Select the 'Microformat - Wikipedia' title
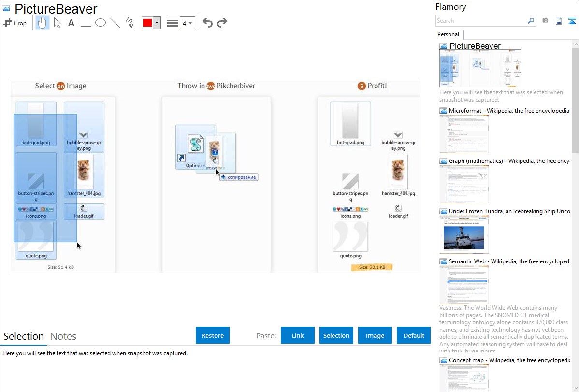 (x=509, y=111)
